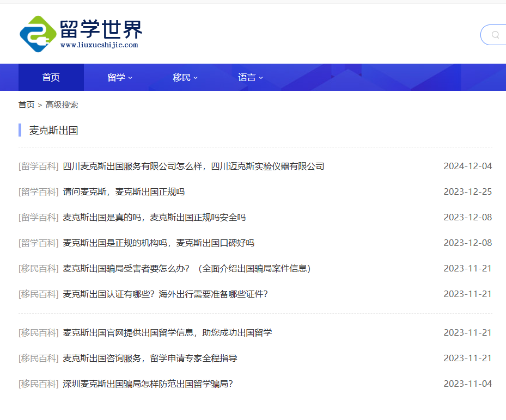This screenshot has height=420, width=506.
Task: Click [移民百科] tag beside 麦克斯出国骗局受害者
Action: [x=39, y=269]
